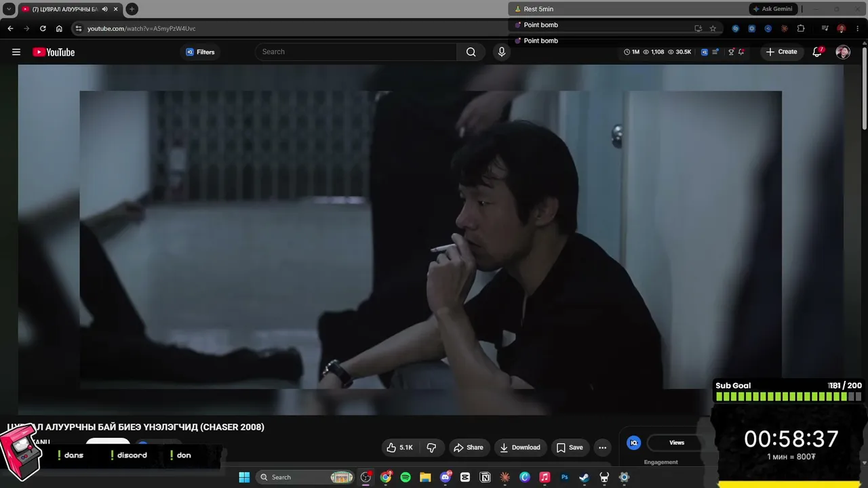This screenshot has width=868, height=488.
Task: Open Photoshop from the taskbar
Action: (564, 477)
